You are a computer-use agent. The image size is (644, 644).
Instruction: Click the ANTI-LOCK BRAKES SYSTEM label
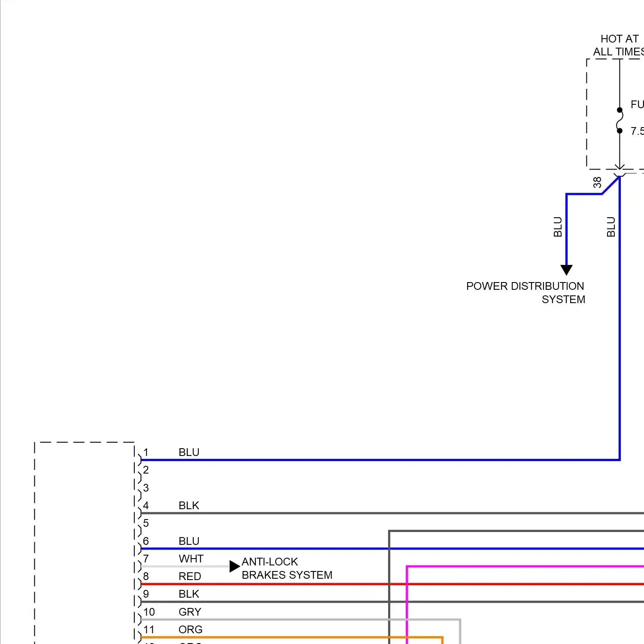287,568
